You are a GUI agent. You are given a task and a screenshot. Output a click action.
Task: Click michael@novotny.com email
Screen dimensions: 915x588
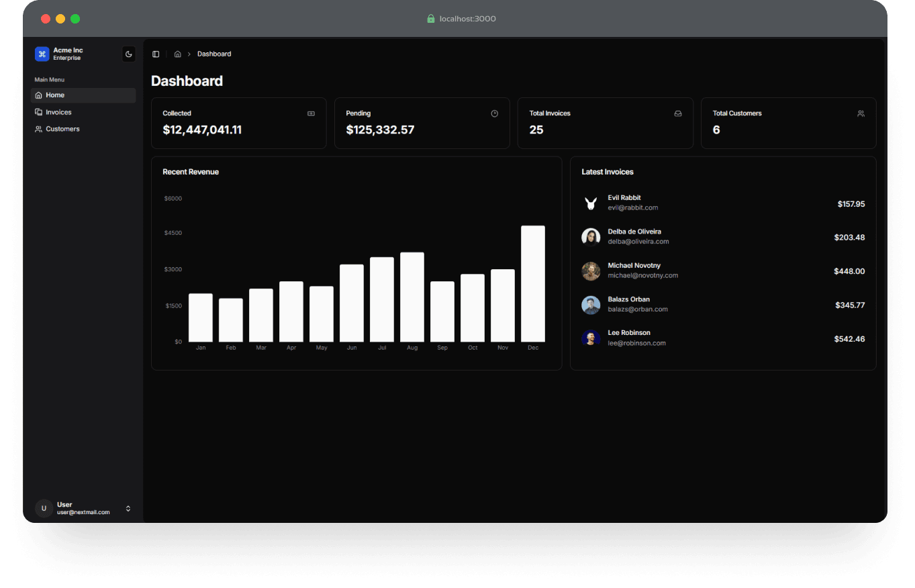tap(643, 276)
